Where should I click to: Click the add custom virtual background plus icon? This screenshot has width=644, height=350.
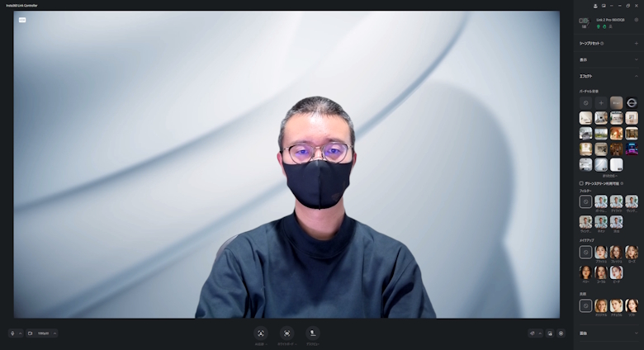601,103
